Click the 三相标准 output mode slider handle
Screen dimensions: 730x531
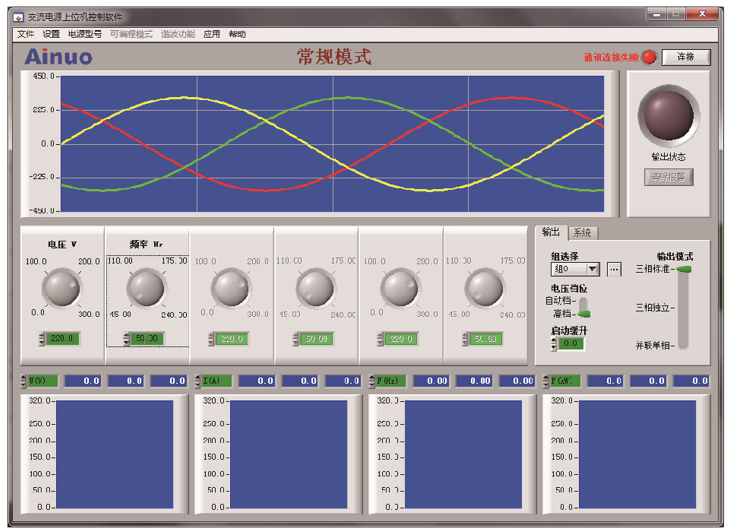pos(684,269)
